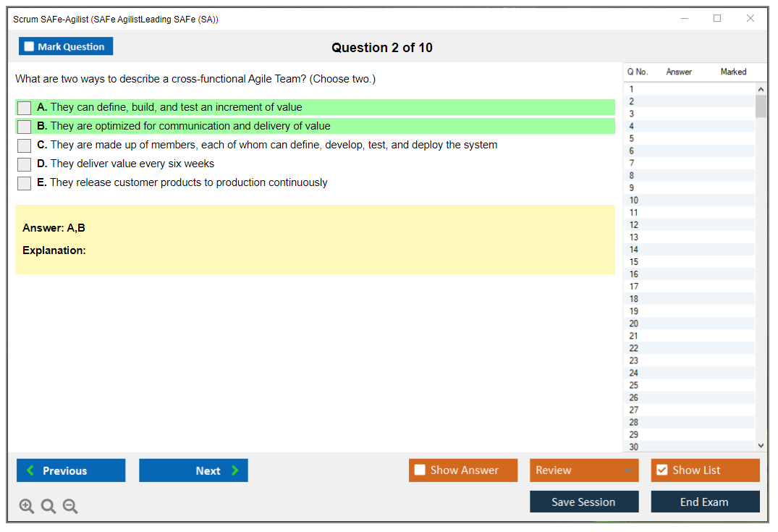The width and height of the screenshot is (778, 532).
Task: Check option E about continuous release
Action: tap(25, 183)
